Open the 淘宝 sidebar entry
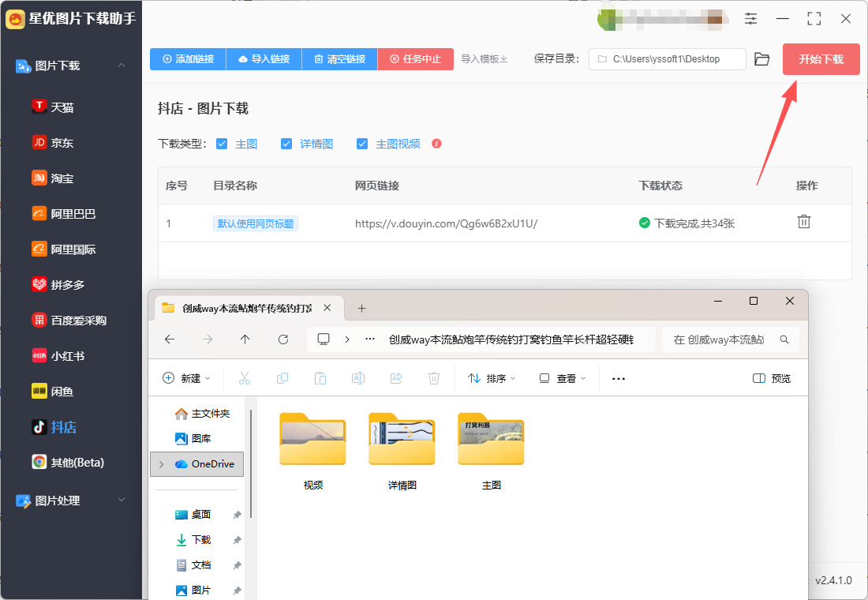The height and width of the screenshot is (600, 868). (x=53, y=178)
